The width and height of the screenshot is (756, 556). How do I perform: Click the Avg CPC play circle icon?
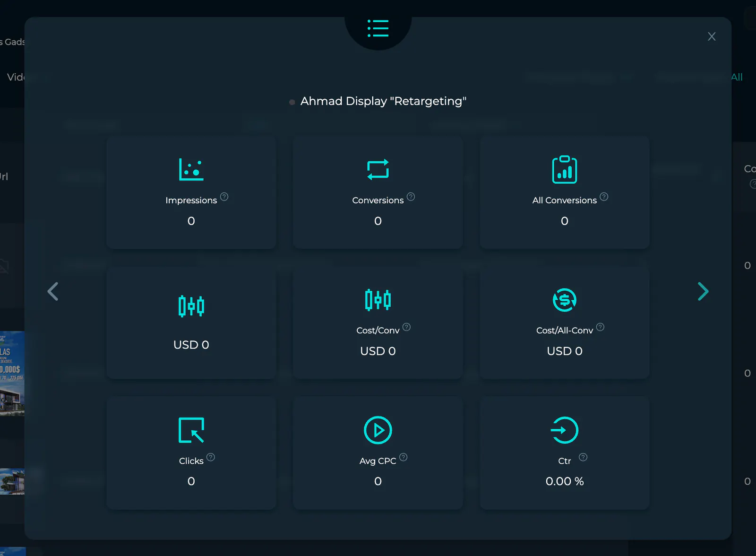coord(378,430)
